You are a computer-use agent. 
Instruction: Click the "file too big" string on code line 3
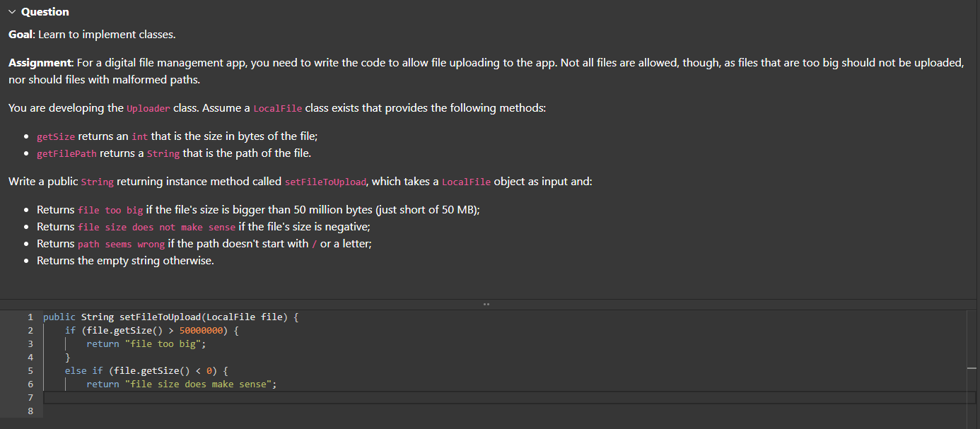[x=165, y=344]
